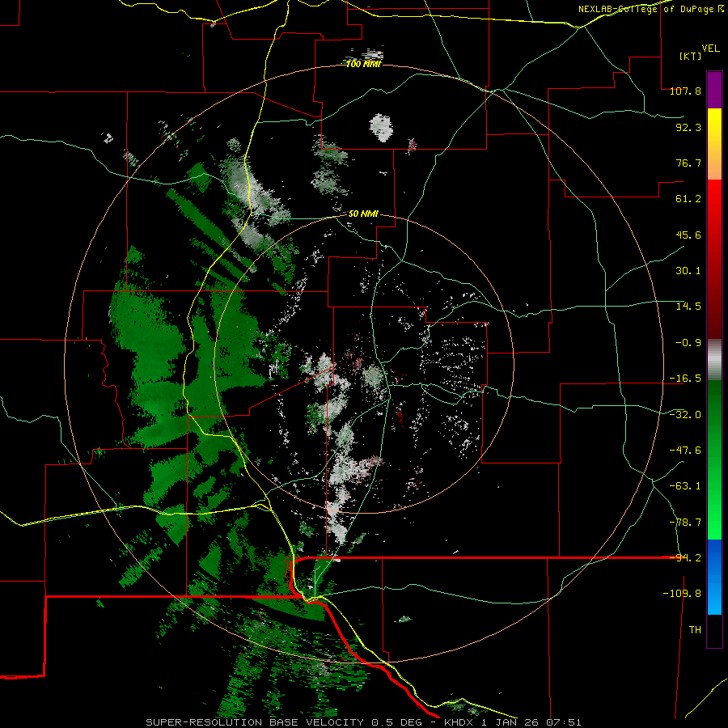Viewport: 728px width, 728px height.
Task: Click the blue segment of the color bar
Action: [714, 577]
